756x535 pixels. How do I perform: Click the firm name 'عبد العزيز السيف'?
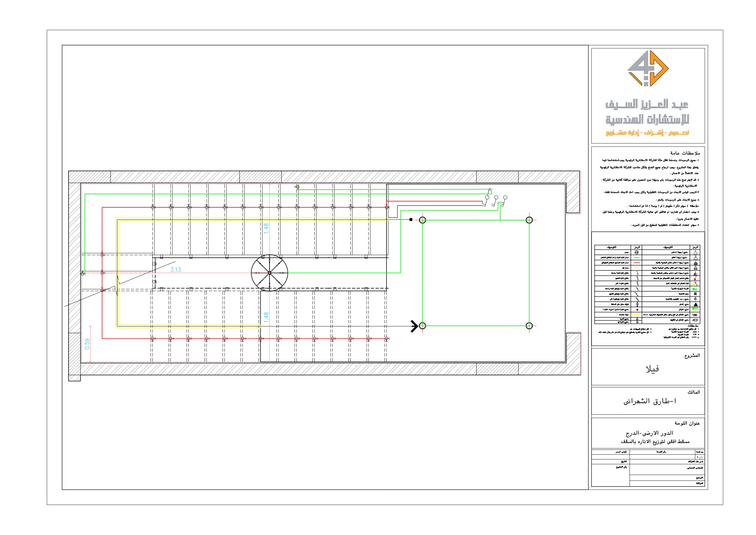click(x=647, y=105)
